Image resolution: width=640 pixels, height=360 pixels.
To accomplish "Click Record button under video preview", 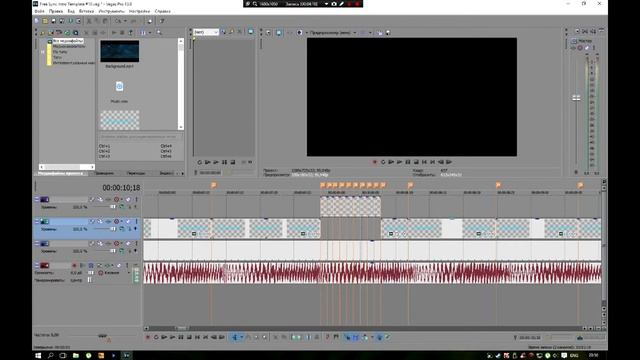I will [x=375, y=162].
